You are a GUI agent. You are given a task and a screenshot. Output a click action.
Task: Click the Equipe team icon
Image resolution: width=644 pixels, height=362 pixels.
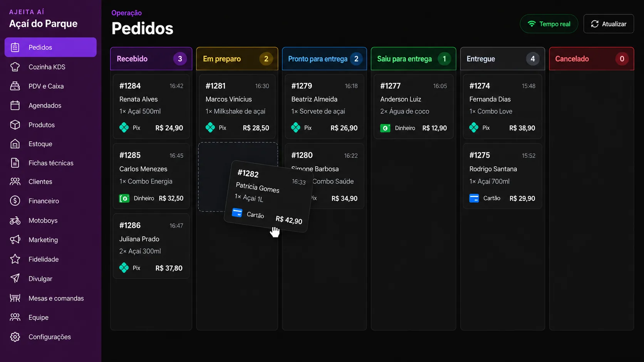click(15, 317)
